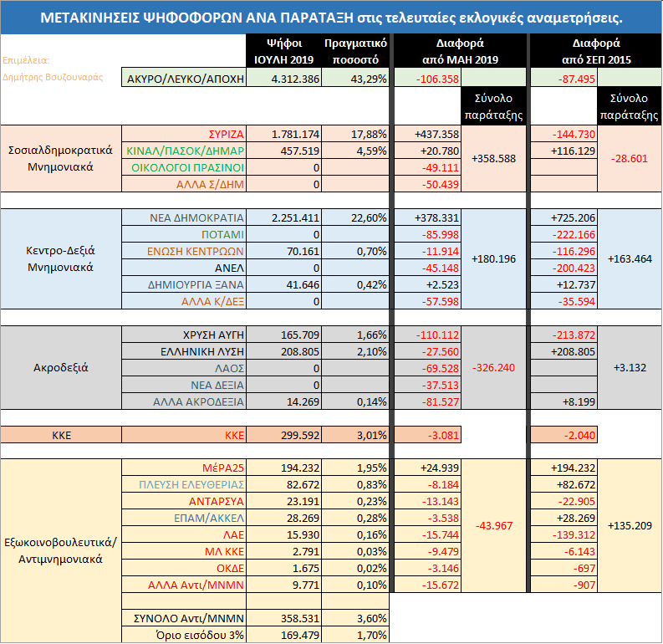Select the ΑΚΥΡΟ/ΛΕΥΚΟ/ΑΠΟΧΗ label cell
The height and width of the screenshot is (644, 663).
tap(184, 79)
